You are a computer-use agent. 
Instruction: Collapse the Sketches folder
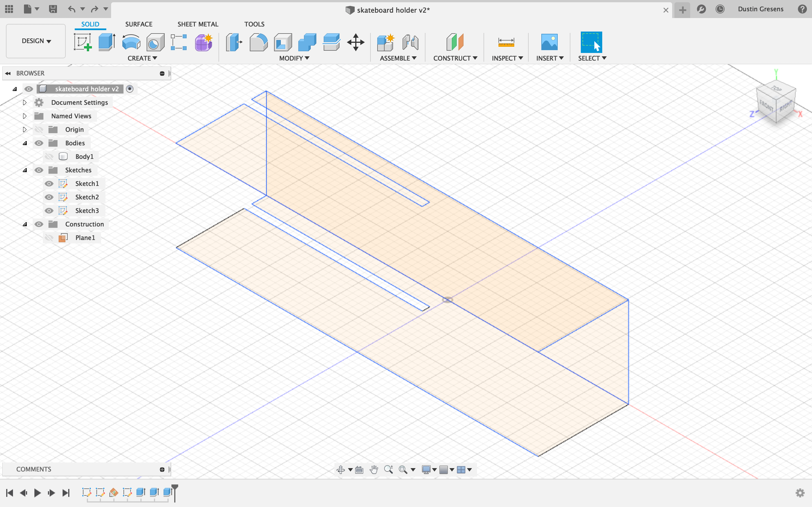pos(25,169)
